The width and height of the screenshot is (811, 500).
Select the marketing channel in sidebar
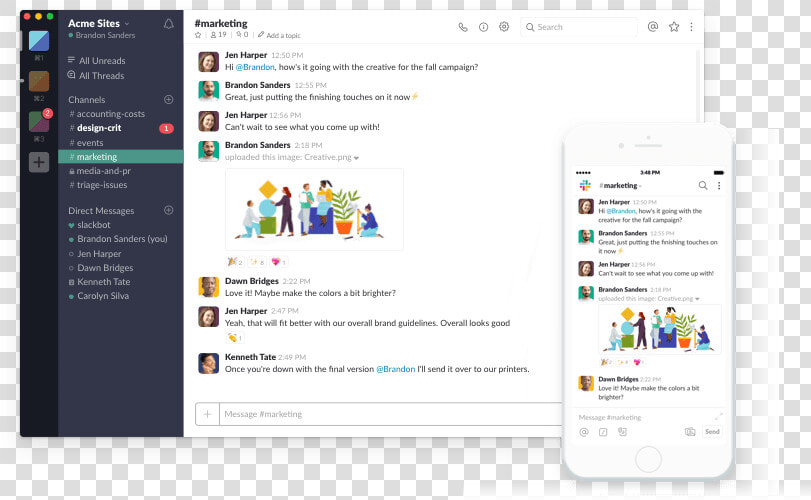121,157
